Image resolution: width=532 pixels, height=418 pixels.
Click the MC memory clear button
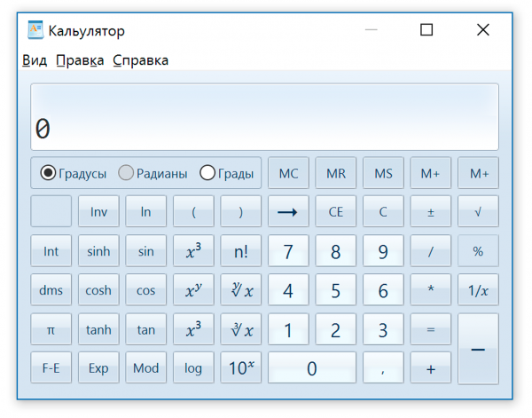(x=288, y=173)
